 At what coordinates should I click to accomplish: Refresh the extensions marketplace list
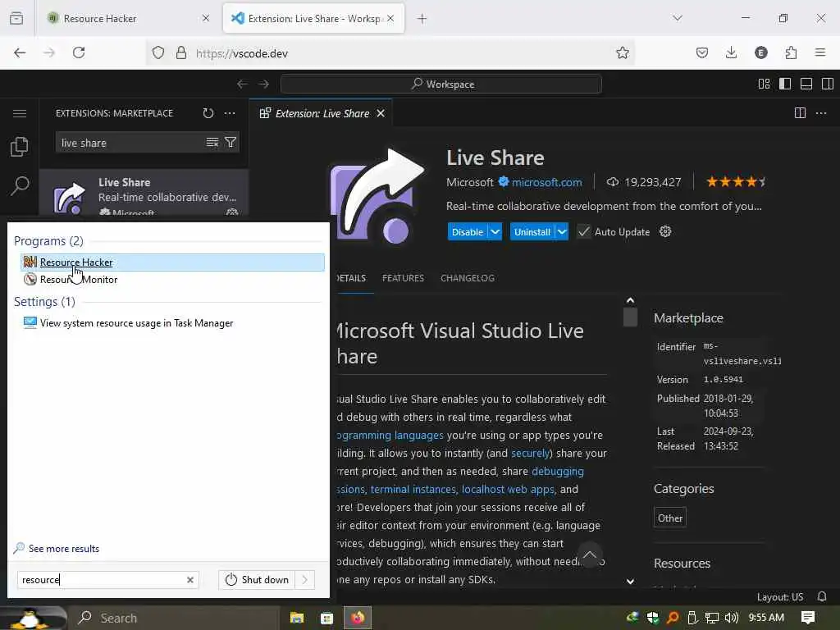tap(208, 113)
